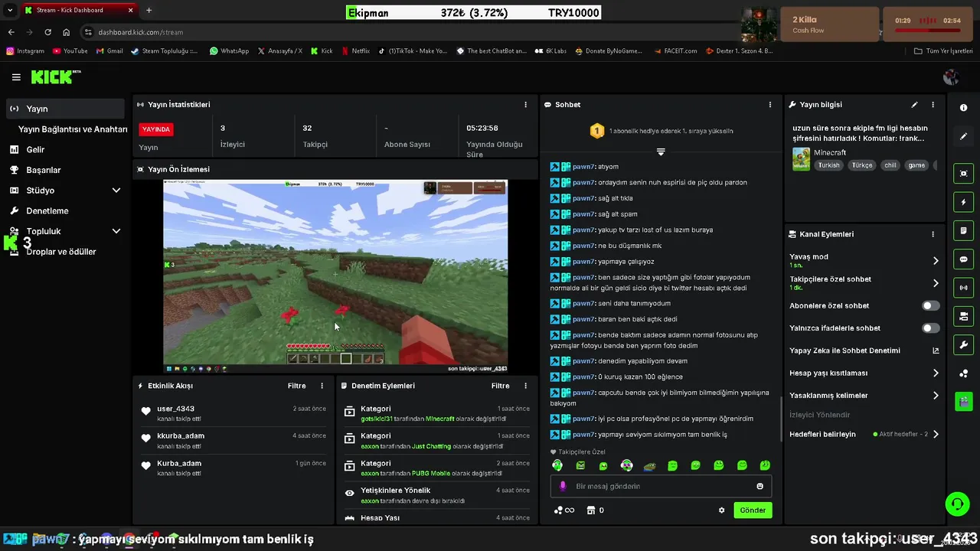Click into the Bir mesaj gönderin input
Viewport: 980px width, 551px height.
661,486
